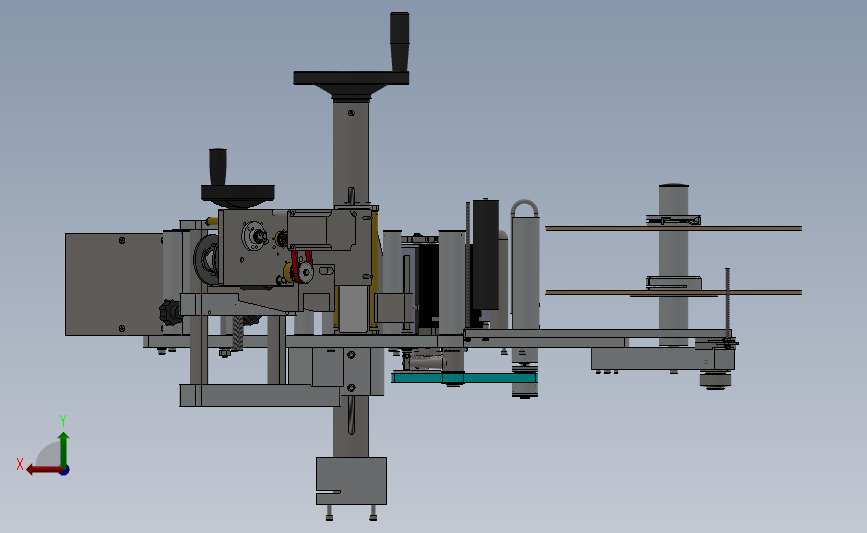This screenshot has height=533, width=867.
Task: Select the black cylindrical roller in the machine's center
Action: (485, 255)
